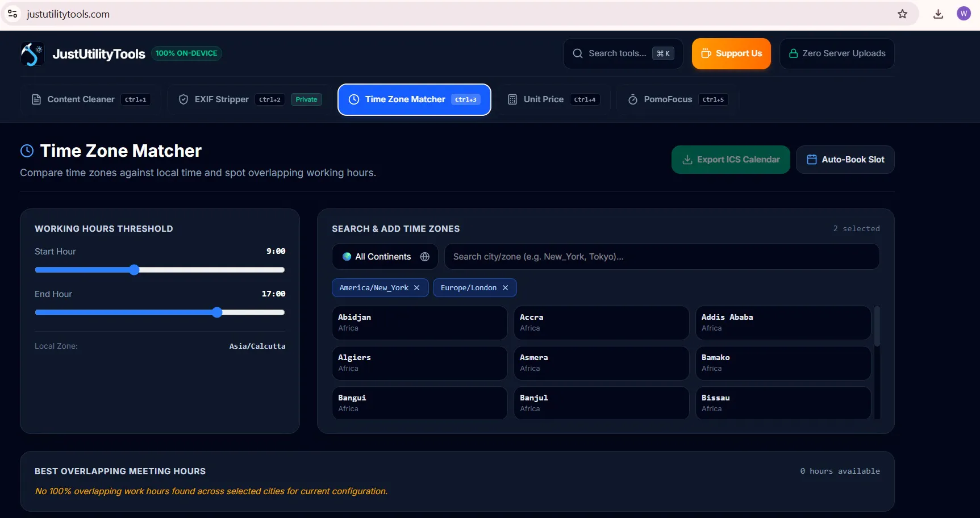Screen dimensions: 980x518
Task: Click the JustUtilityTools site title
Action: coord(99,54)
